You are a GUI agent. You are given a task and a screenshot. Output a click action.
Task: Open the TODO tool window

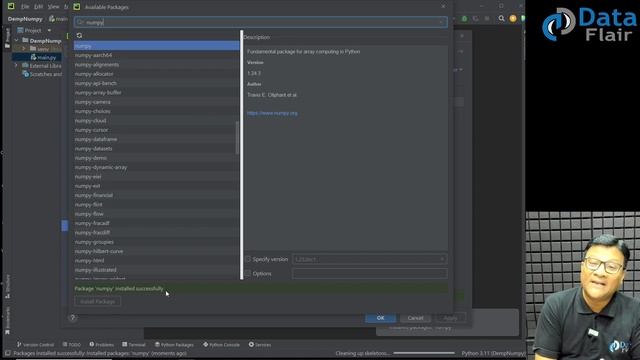72,345
